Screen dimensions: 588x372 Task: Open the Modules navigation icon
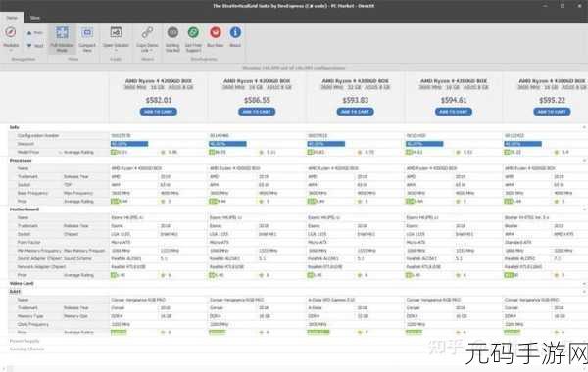coord(11,32)
